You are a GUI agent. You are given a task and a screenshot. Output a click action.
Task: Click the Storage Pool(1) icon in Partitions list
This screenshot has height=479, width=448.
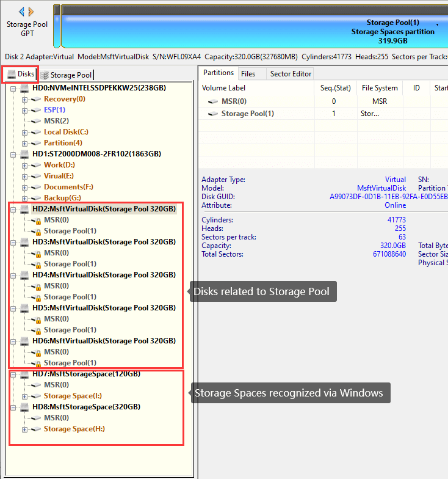point(213,114)
